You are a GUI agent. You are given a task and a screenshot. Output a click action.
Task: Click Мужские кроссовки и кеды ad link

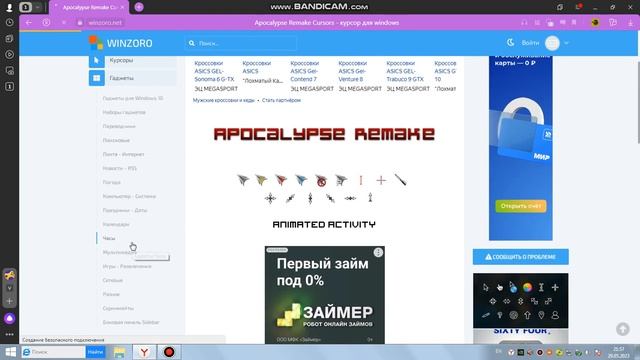(x=224, y=100)
